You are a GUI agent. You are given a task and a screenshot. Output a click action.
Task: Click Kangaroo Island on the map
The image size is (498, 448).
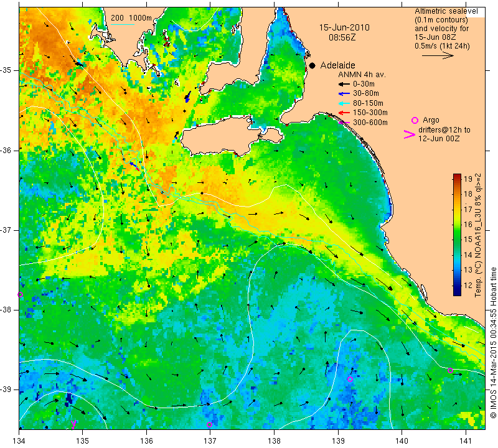222,136
